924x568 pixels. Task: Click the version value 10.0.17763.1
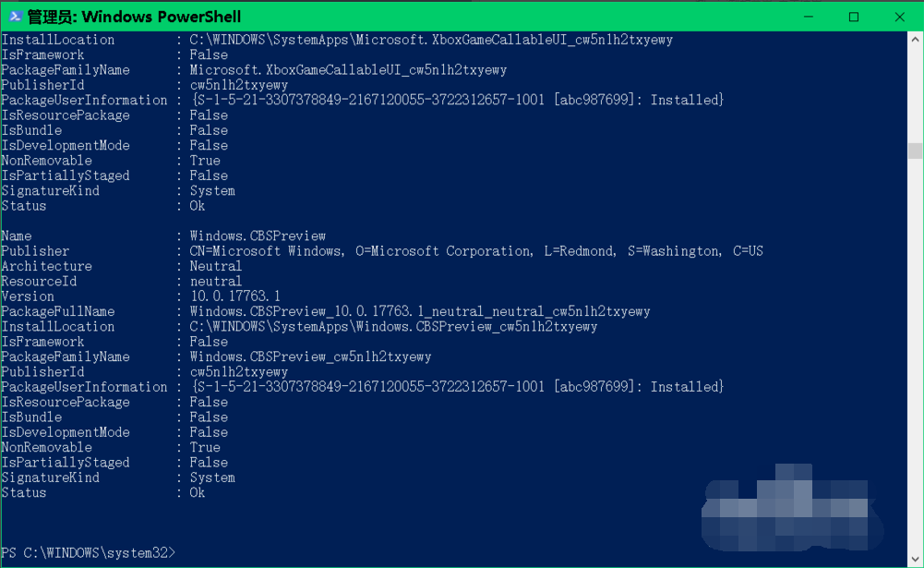click(234, 296)
